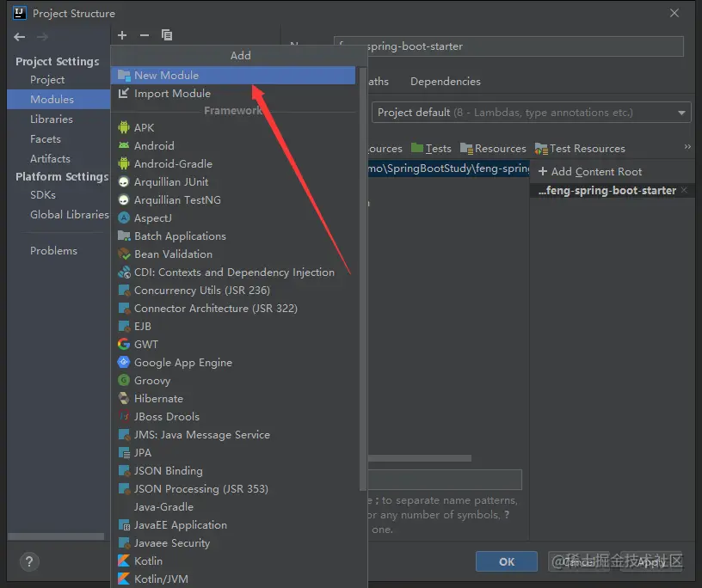Viewport: 702px width, 588px height.
Task: Choose EJB framework entry
Action: pyautogui.click(x=233, y=326)
